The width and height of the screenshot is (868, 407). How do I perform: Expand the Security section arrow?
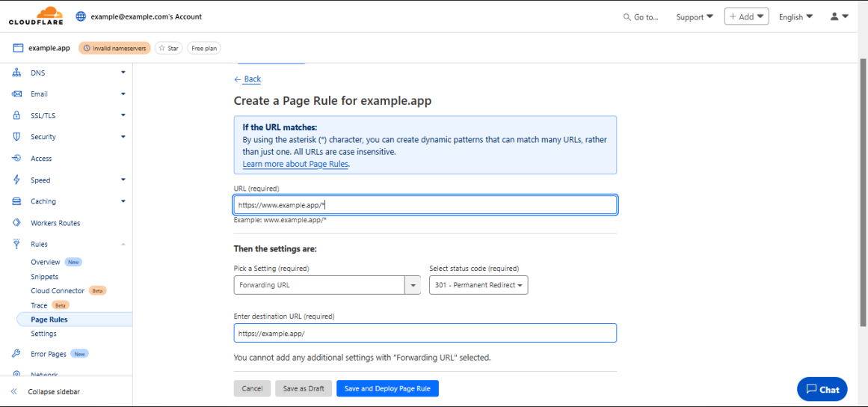123,137
